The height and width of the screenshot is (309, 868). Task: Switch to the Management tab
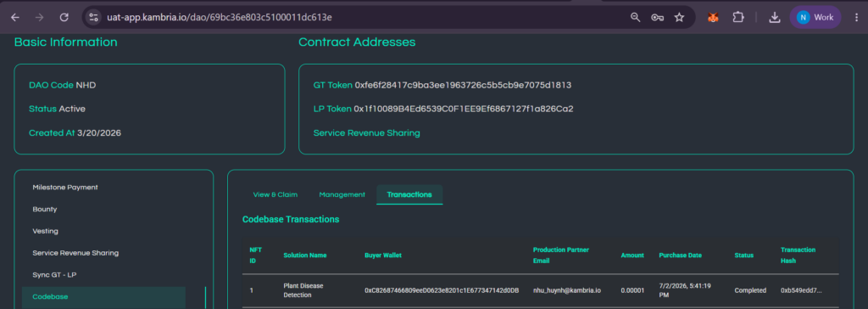coord(342,194)
